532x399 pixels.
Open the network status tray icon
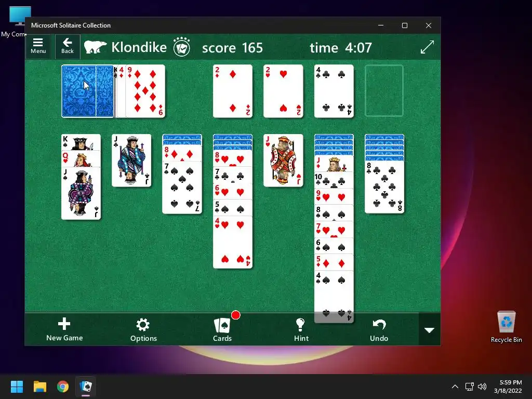[469, 387]
